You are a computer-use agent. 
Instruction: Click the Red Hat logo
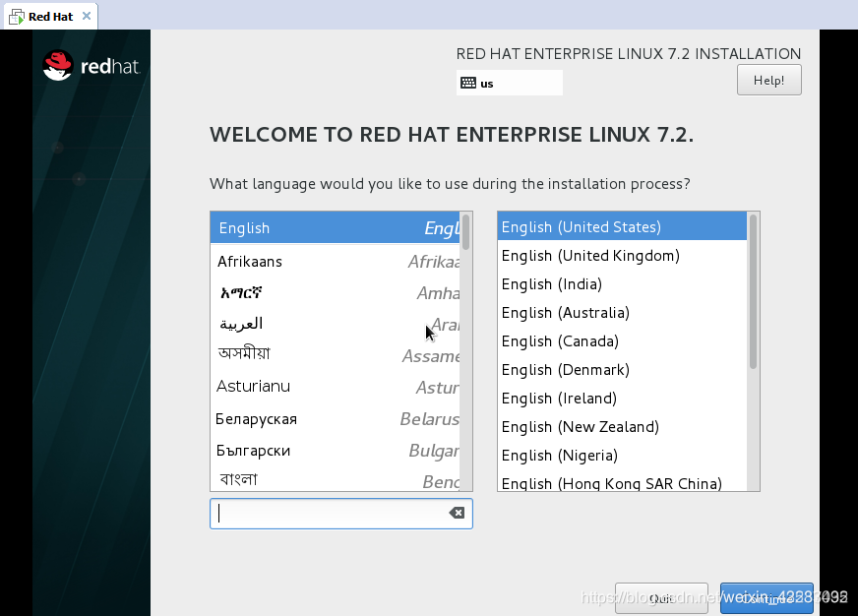pos(91,66)
